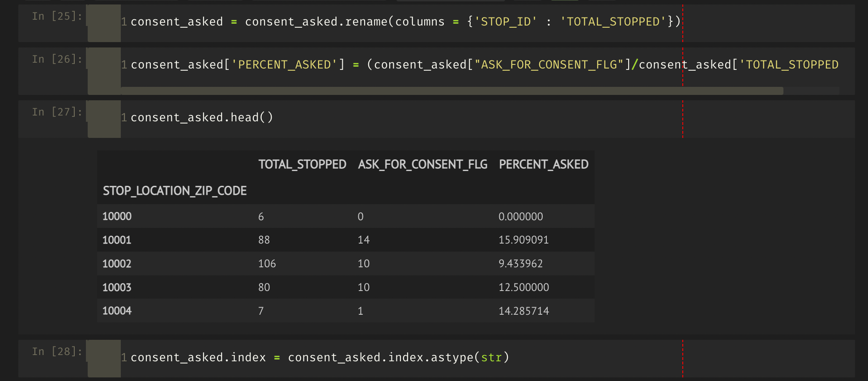
Task: Click the In [27] cell prompt
Action: click(57, 112)
